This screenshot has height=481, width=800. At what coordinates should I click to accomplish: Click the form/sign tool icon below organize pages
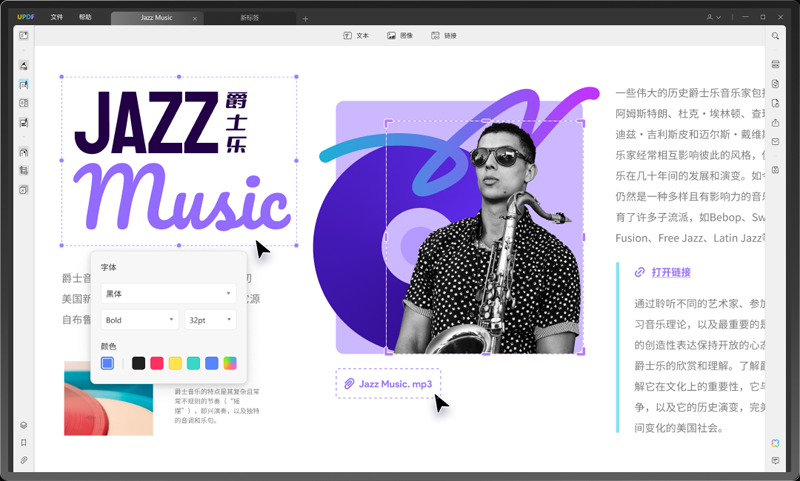click(23, 122)
